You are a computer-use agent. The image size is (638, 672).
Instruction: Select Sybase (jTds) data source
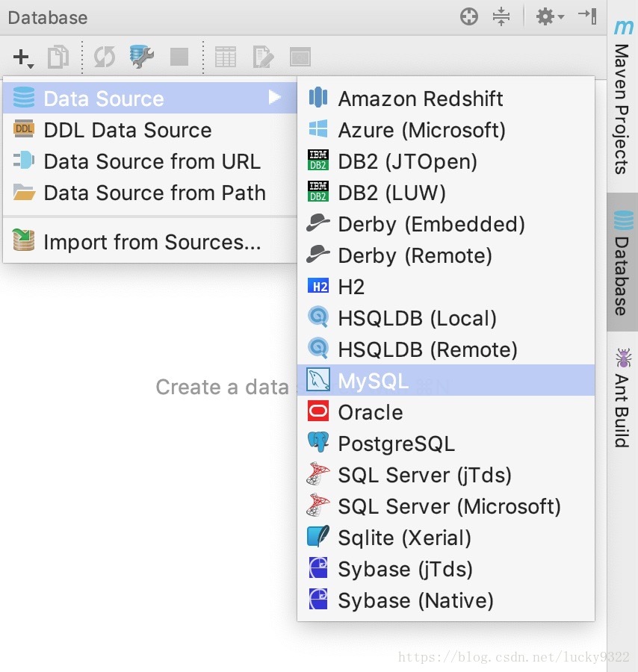[x=446, y=569]
